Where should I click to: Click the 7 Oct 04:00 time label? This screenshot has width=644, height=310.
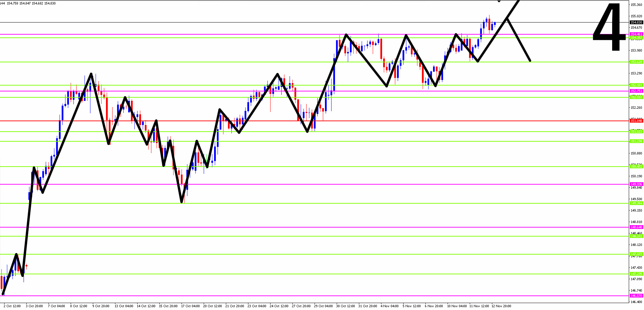(x=56, y=306)
